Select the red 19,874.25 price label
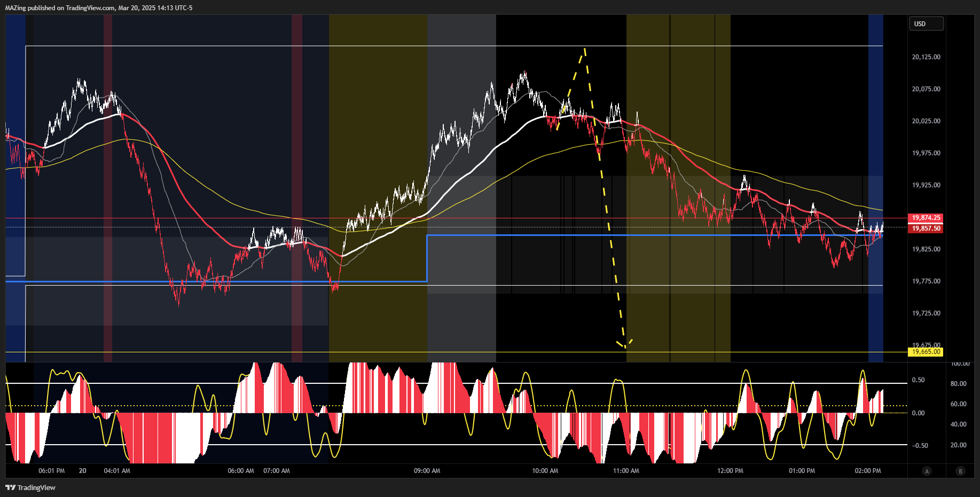The height and width of the screenshot is (497, 980). 926,218
